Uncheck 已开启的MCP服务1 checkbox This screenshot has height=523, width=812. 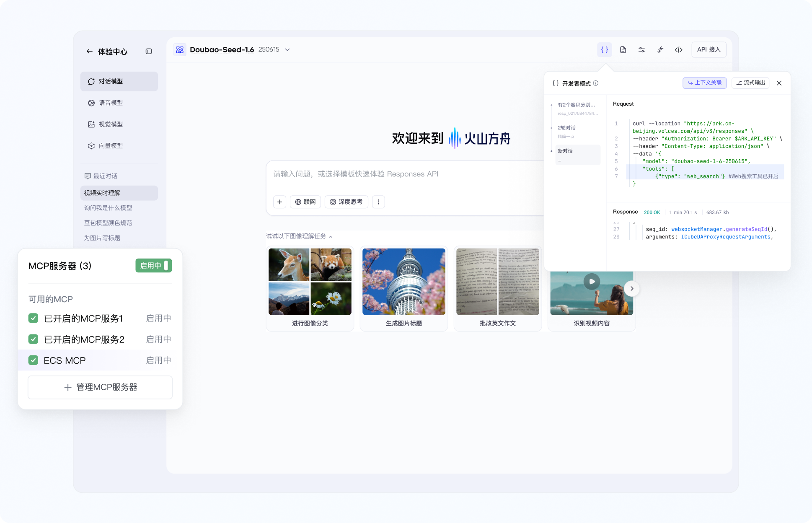pos(34,318)
